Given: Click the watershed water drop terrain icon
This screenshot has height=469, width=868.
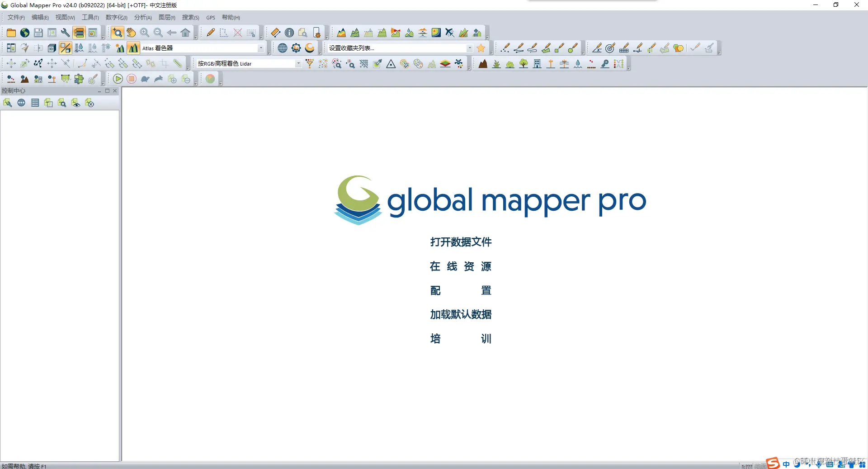Looking at the screenshot, I should 409,33.
